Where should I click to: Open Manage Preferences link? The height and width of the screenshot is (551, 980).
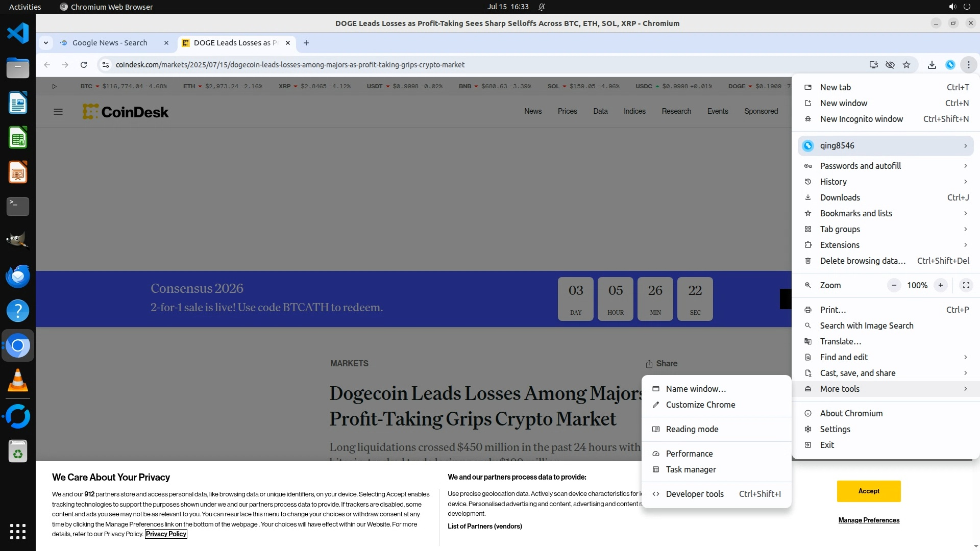click(869, 520)
